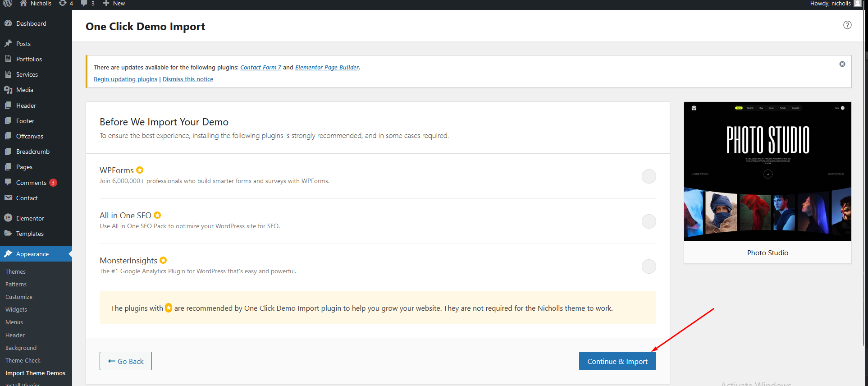Open the updates icon showing 4

(63, 3)
